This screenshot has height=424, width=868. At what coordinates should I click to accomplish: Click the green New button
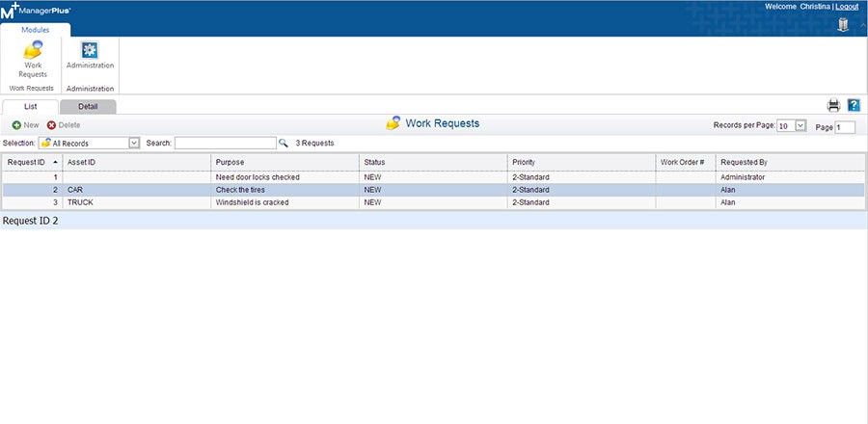click(25, 125)
